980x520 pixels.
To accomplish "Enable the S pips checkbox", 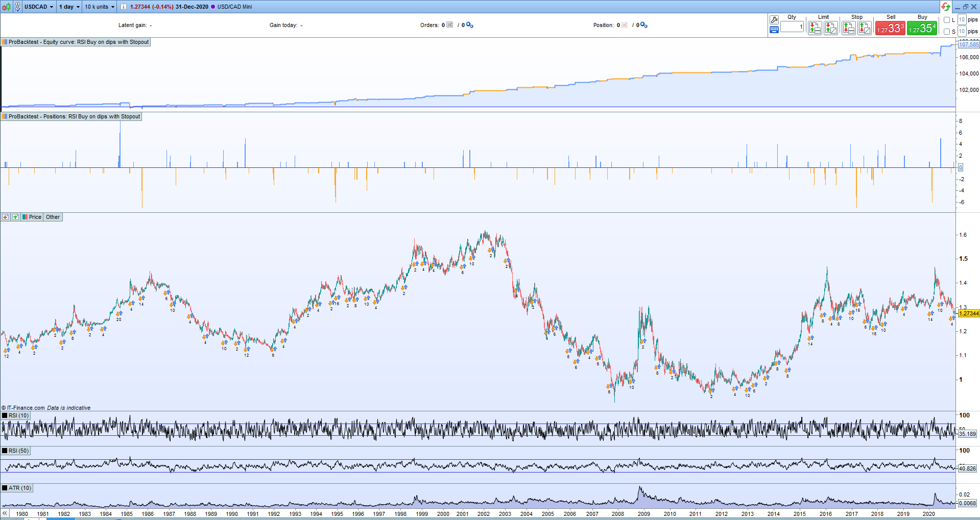I will click(x=947, y=32).
